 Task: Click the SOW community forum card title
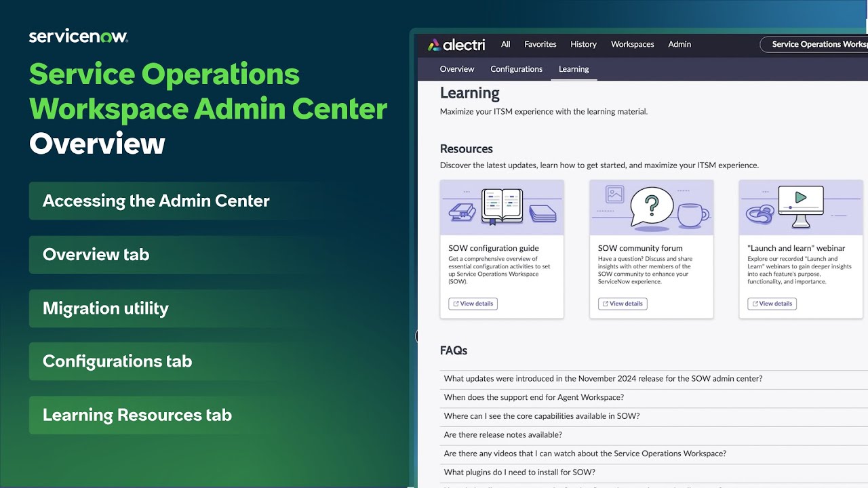tap(640, 248)
